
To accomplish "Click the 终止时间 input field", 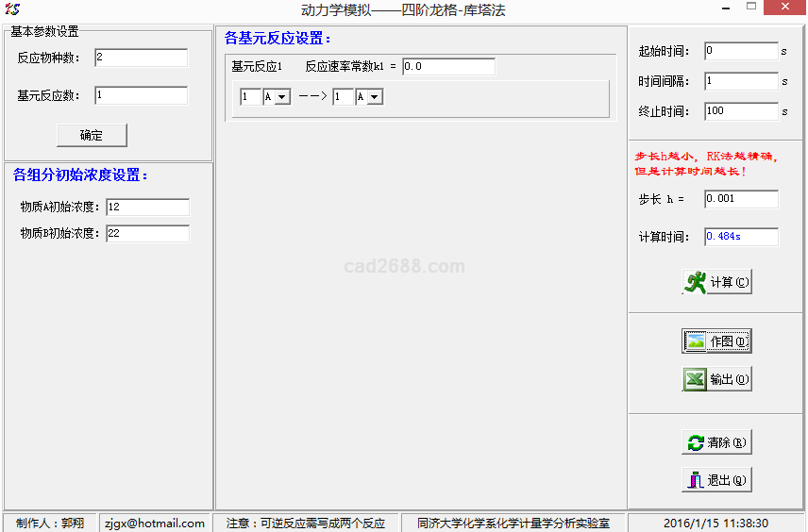I will click(x=740, y=111).
